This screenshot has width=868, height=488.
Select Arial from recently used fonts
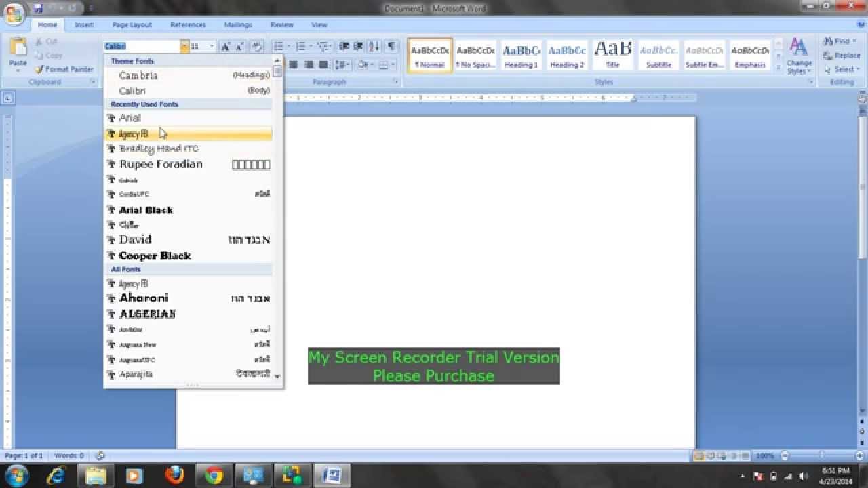(x=189, y=118)
